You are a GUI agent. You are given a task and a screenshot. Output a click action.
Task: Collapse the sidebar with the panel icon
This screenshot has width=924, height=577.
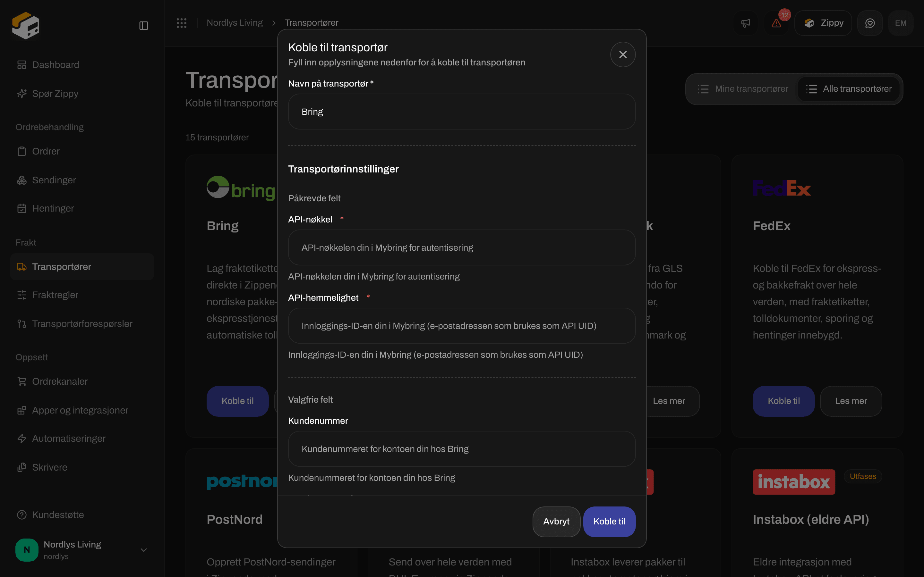click(x=143, y=26)
